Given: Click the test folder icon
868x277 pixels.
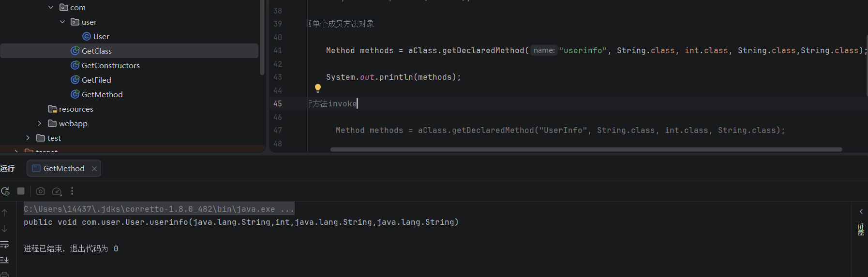Looking at the screenshot, I should [x=41, y=138].
